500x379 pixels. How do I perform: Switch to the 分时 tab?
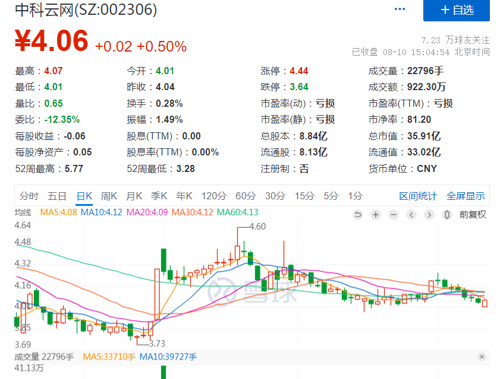point(29,196)
